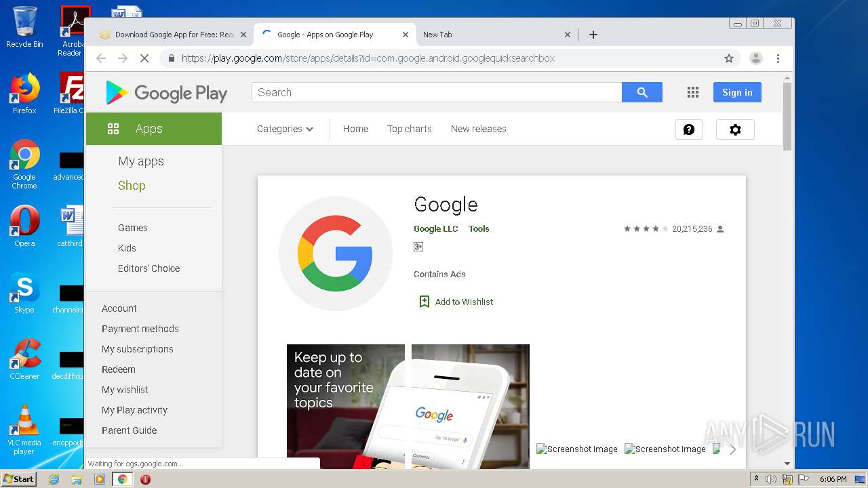Open a new tab with plus button
This screenshot has width=868, height=488.
click(x=593, y=35)
